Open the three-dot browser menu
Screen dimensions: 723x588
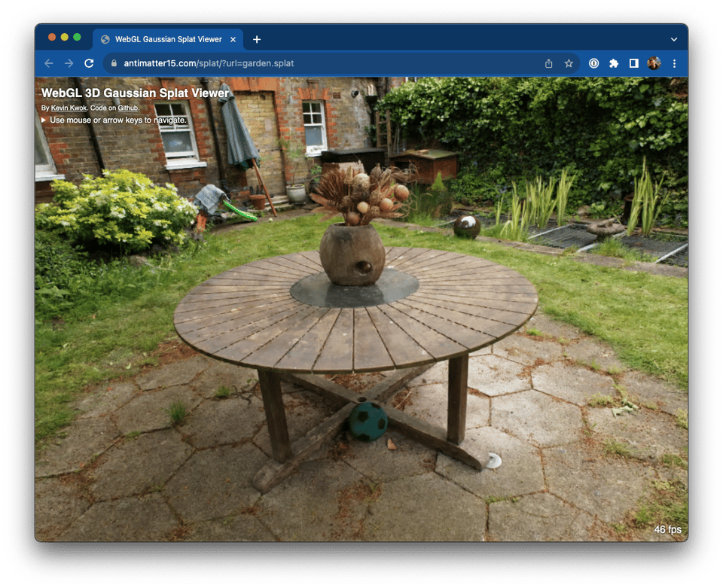point(674,63)
